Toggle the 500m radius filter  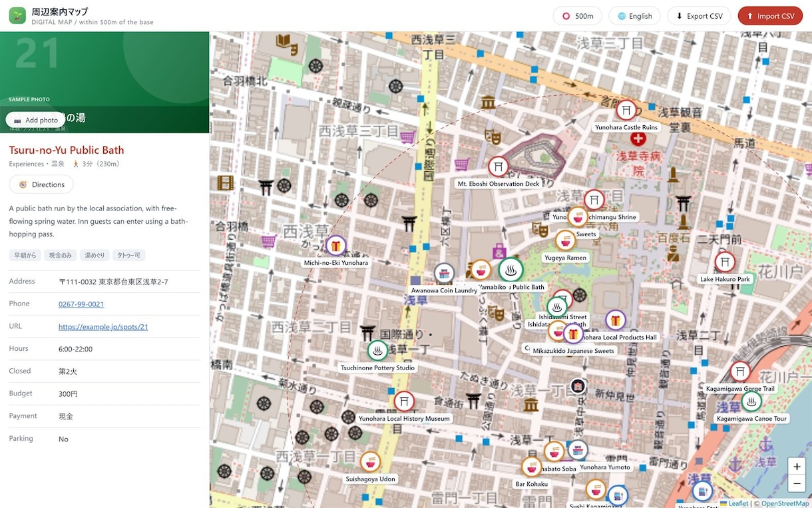coord(578,16)
